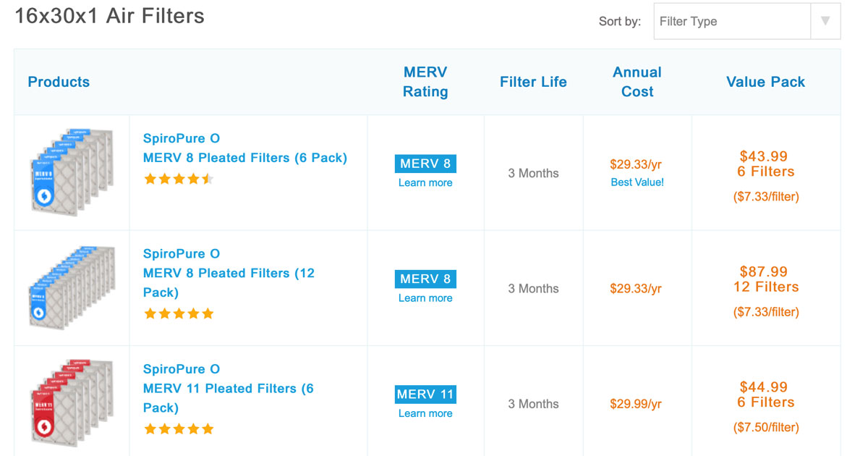Select the $43.99 6 Filters value pack
Image resolution: width=868 pixels, height=456 pixels.
[x=765, y=164]
